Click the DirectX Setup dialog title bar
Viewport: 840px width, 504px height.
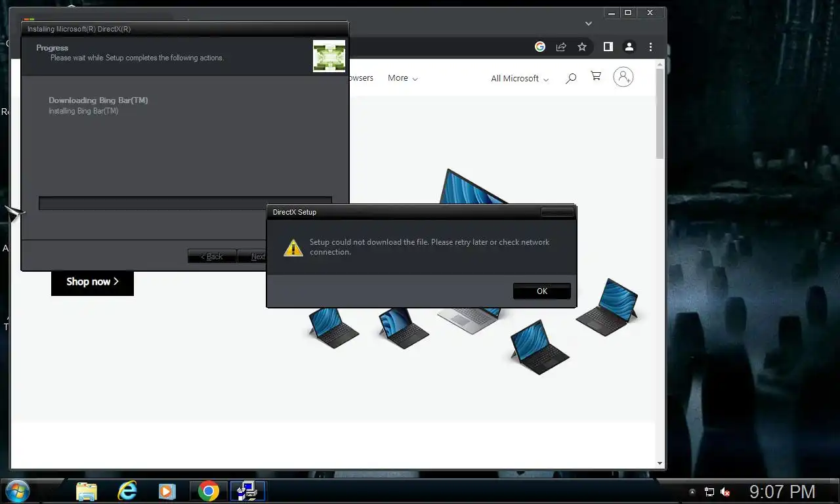(421, 212)
